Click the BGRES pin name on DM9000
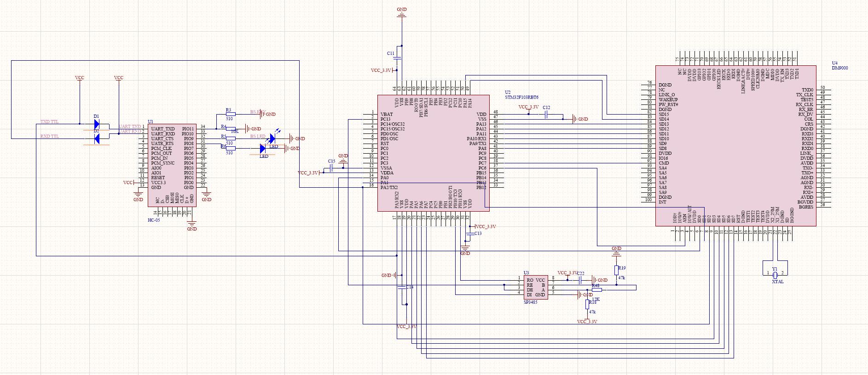The height and width of the screenshot is (375, 868). coord(806,207)
